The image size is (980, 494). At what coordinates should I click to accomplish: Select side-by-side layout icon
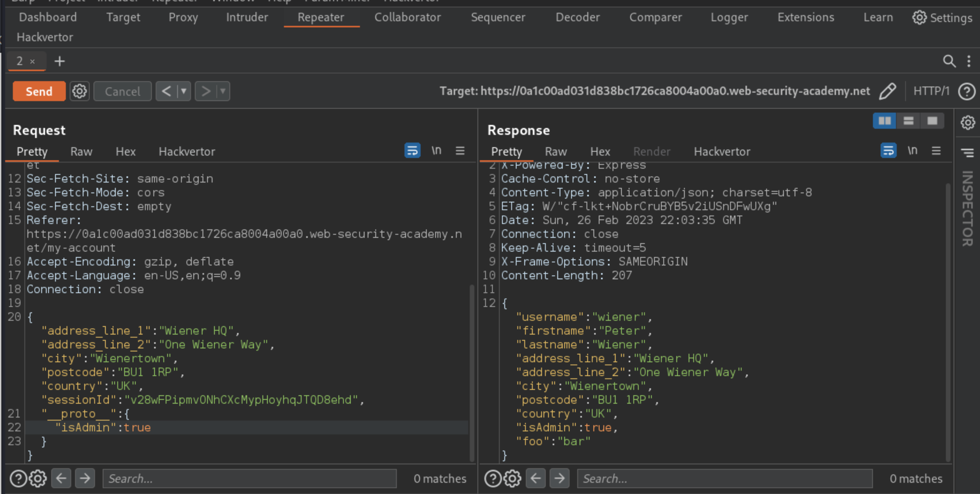pos(884,121)
